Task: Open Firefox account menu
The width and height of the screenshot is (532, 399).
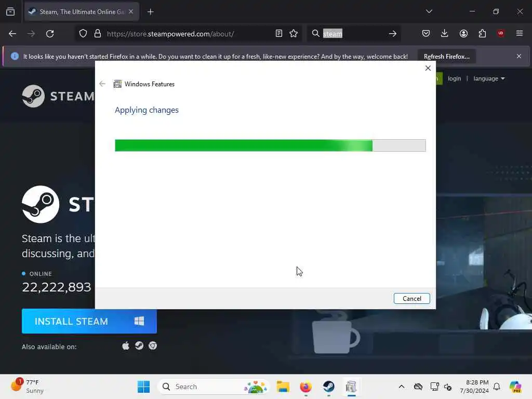Action: 463,33
